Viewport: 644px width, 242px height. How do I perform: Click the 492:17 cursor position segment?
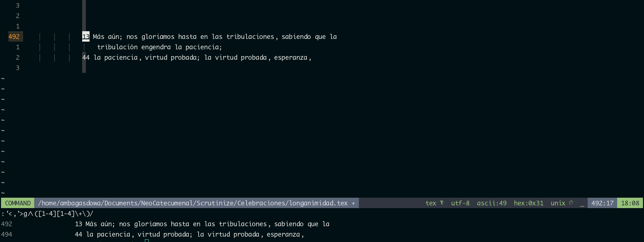(x=602, y=203)
